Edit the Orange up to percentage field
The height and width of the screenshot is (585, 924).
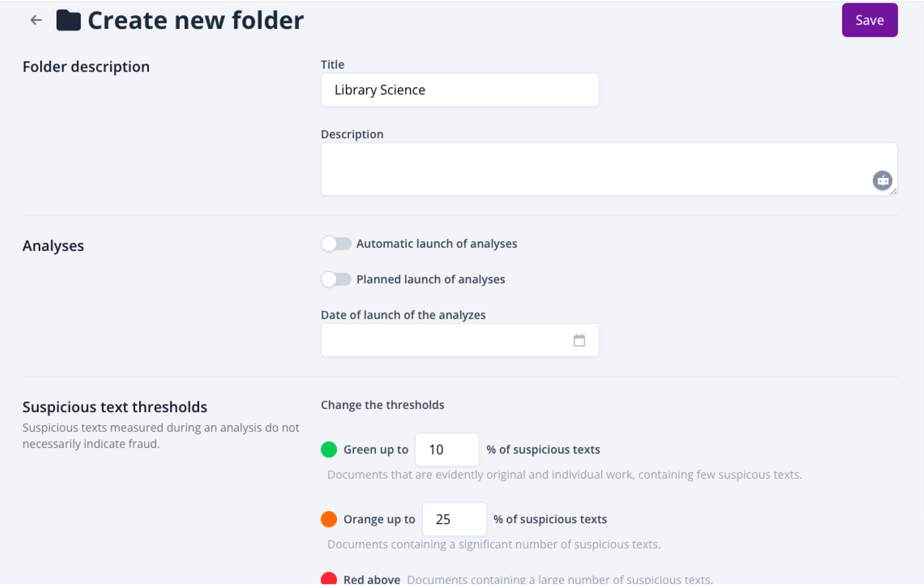(454, 519)
